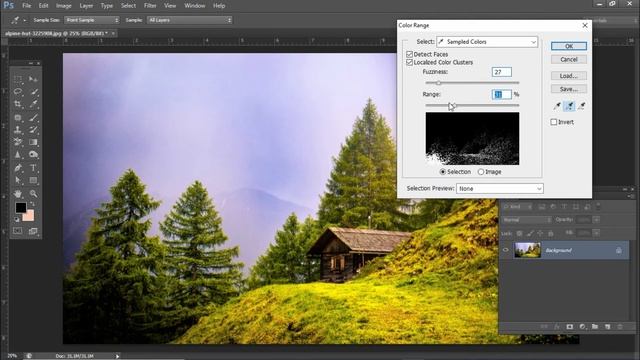Select the Horizontal Type tool
640x360 pixels.
(33, 168)
